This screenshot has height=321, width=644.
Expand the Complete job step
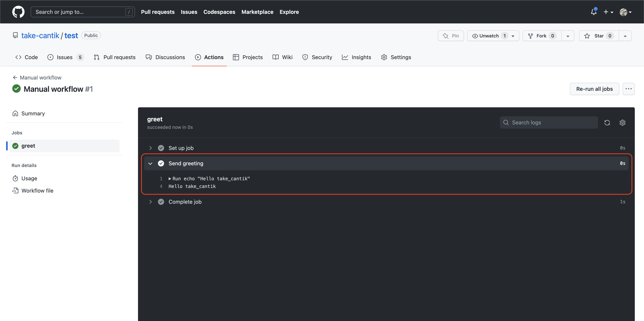(150, 202)
